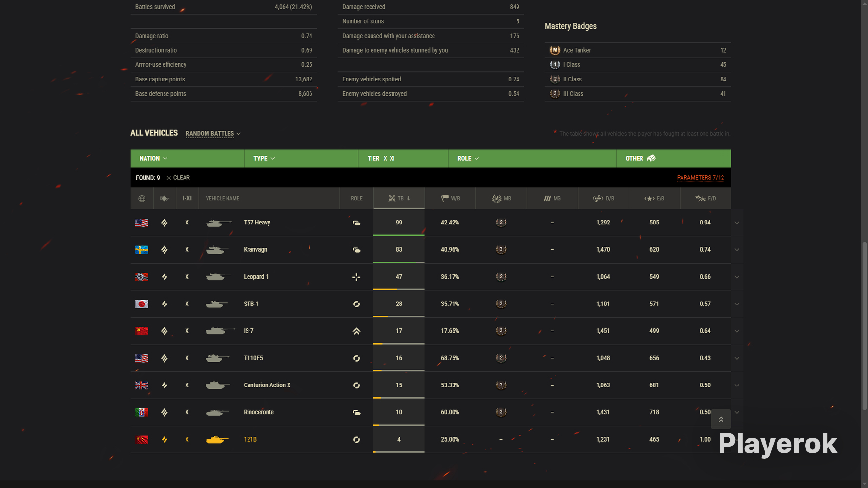Click the T57 Heavy mastery badge

(x=501, y=223)
